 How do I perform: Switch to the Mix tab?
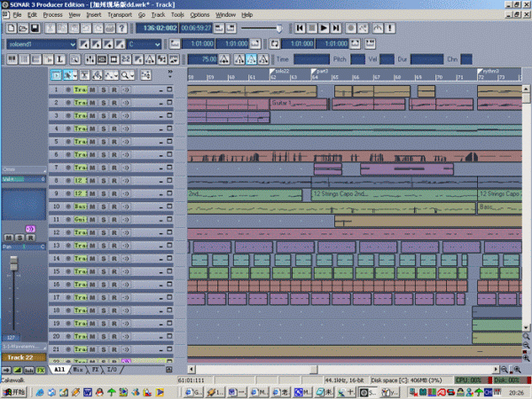(78, 370)
